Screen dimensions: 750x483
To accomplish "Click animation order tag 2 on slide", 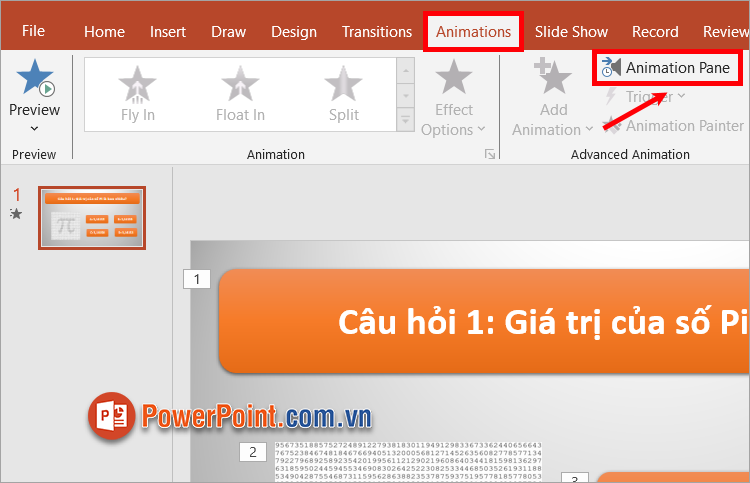I will point(253,452).
